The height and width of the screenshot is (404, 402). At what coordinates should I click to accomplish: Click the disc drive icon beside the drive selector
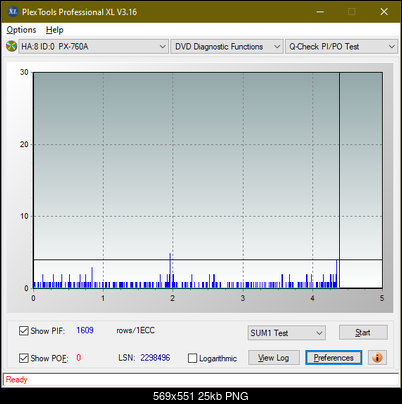pos(11,46)
